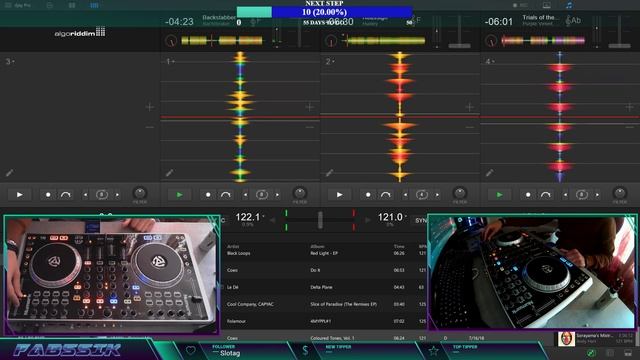Halve the loop length on deck 3
640x360 pixels.
(x=85, y=195)
